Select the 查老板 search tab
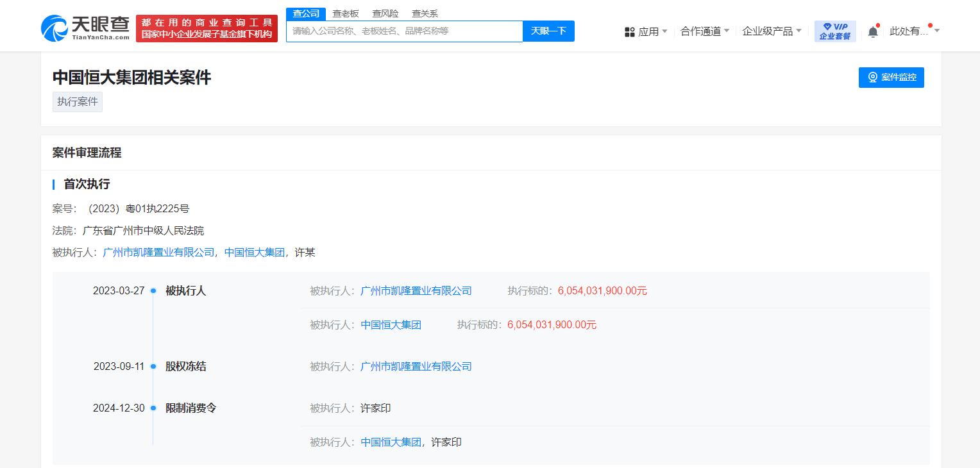This screenshot has width=980, height=468. pos(346,13)
